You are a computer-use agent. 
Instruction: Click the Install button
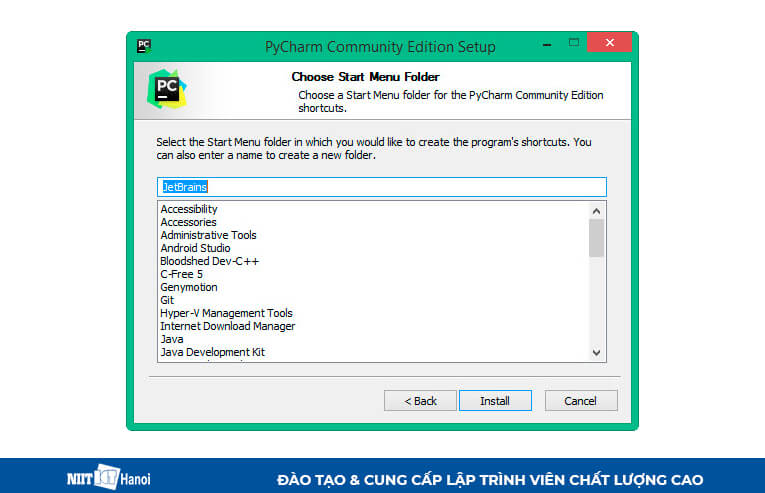pos(495,401)
